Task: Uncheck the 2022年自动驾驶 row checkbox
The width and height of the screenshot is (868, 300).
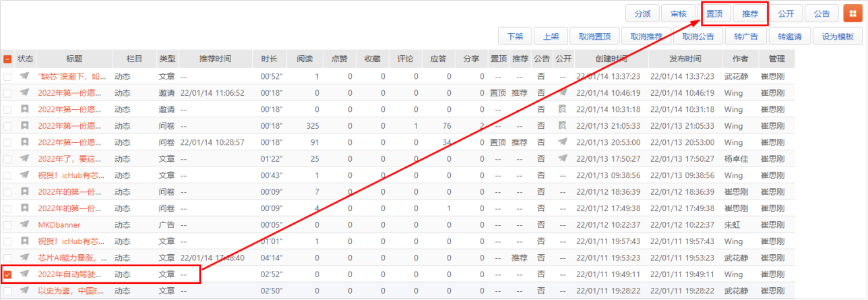Action: click(x=7, y=274)
